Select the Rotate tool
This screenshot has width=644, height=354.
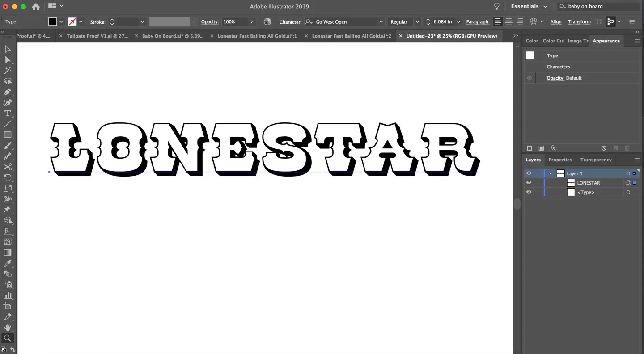(x=8, y=177)
